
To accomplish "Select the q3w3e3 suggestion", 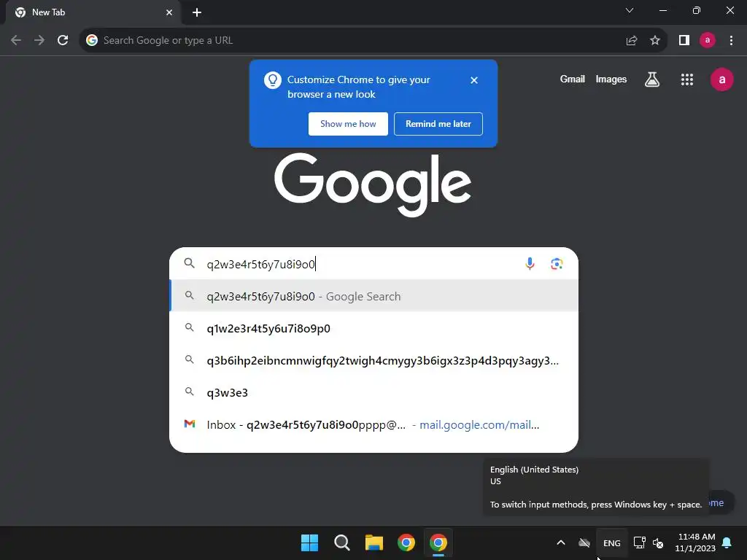I will 374,392.
